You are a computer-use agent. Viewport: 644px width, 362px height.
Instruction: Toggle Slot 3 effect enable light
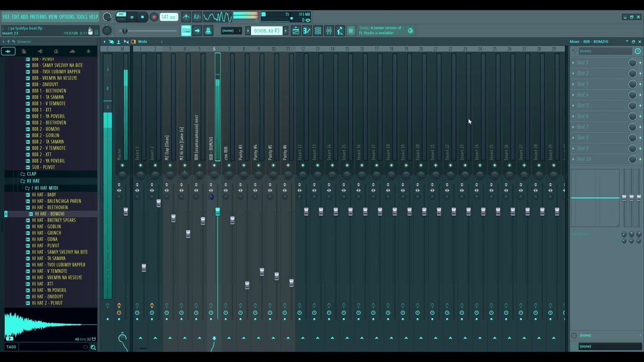[640, 84]
